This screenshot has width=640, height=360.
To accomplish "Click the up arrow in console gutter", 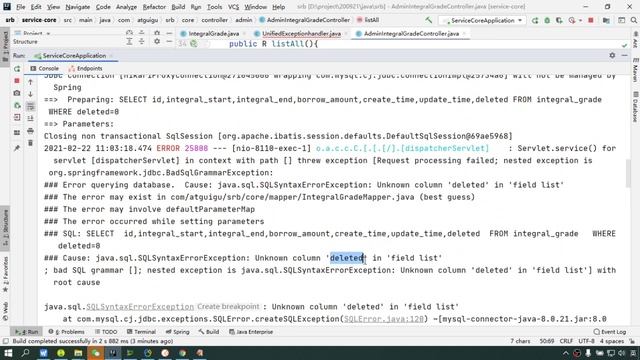I will point(30,82).
